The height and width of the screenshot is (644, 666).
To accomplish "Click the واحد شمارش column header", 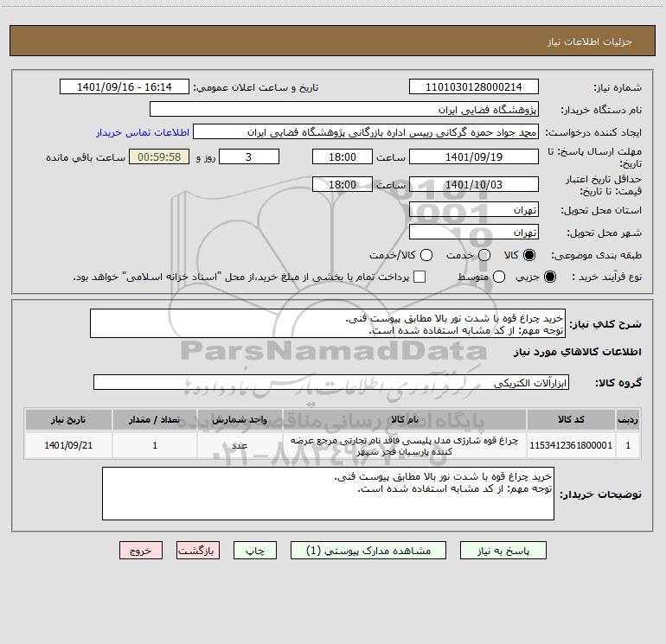I will 240,419.
